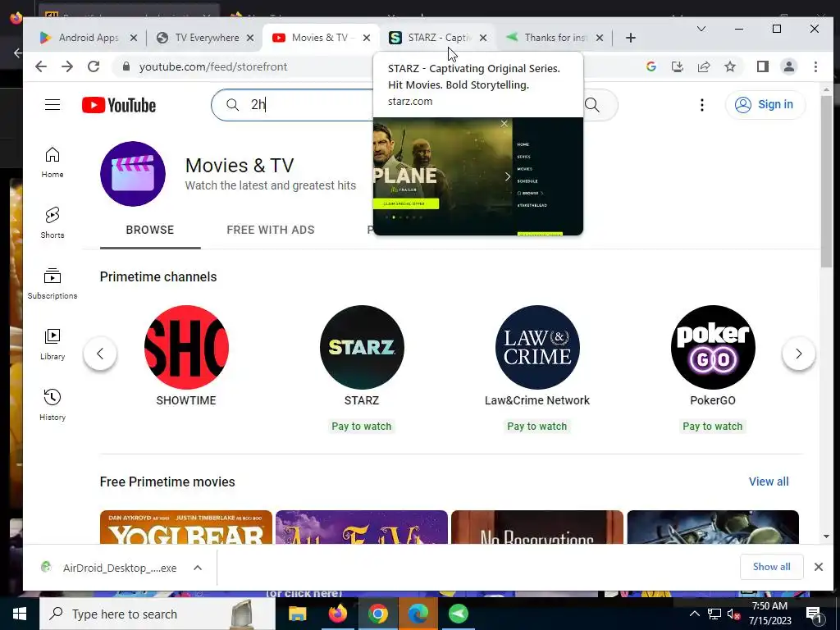Click the install app icon in address bar

click(677, 66)
